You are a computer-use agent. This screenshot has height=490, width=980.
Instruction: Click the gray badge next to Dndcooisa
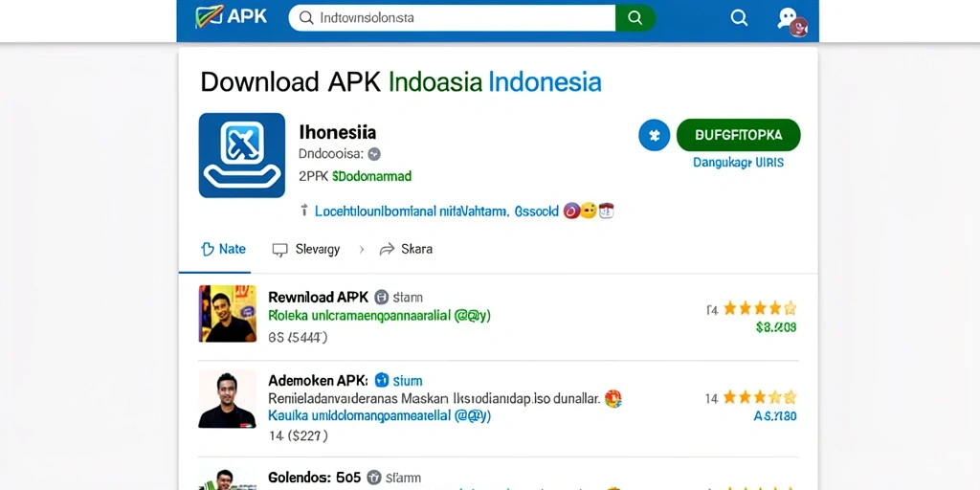[374, 154]
